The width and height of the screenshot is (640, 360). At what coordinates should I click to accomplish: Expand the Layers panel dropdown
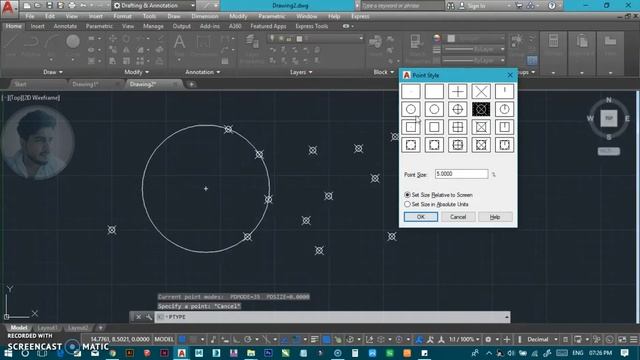(301, 72)
